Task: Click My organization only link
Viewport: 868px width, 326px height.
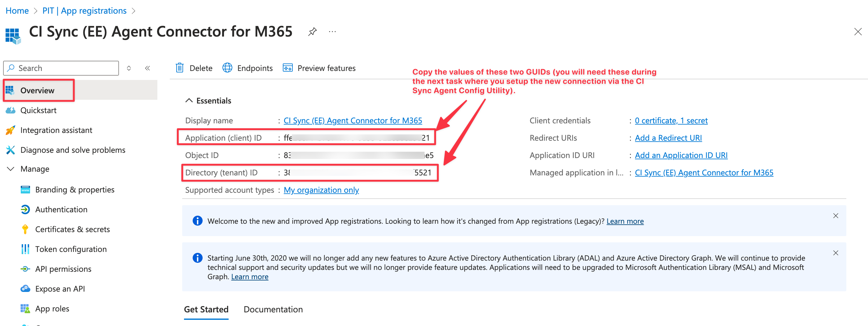Action: click(321, 190)
